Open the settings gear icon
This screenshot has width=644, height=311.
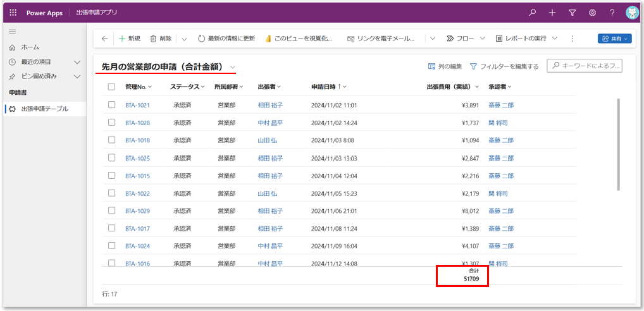pyautogui.click(x=592, y=13)
